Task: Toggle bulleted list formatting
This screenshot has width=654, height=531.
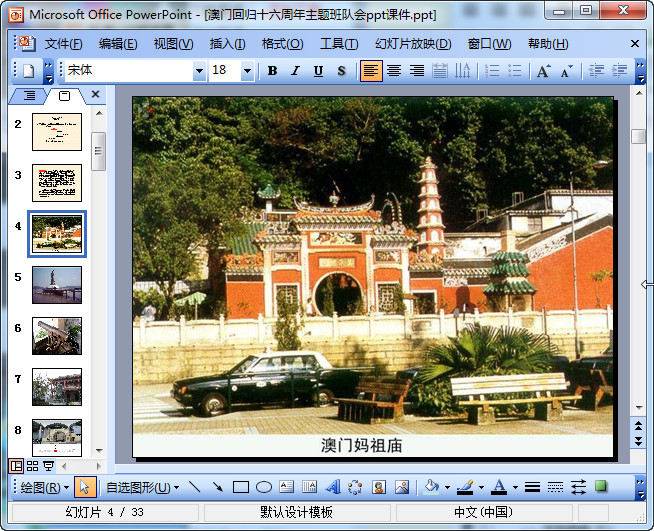Action: pos(515,71)
